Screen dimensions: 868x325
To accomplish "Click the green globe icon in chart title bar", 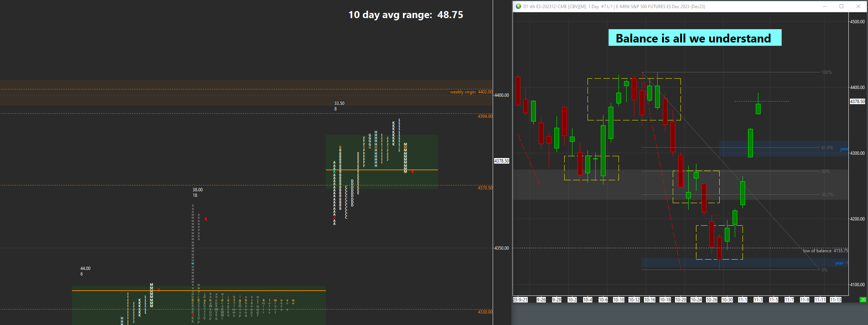I will (x=519, y=6).
